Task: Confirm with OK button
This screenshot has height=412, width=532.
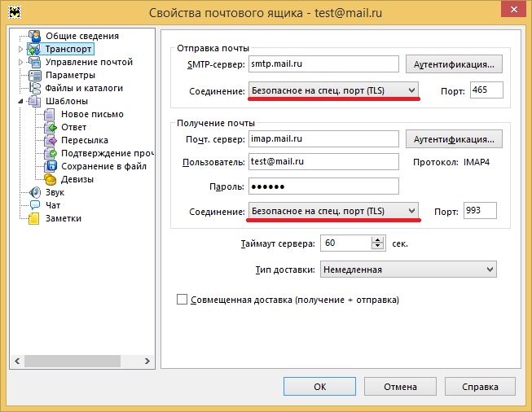Action: pos(319,387)
